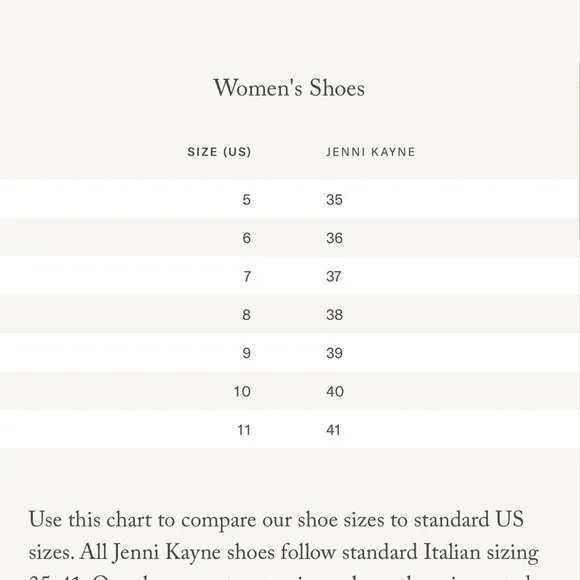Click US size 5 cell
This screenshot has width=580, height=580.
(x=247, y=200)
